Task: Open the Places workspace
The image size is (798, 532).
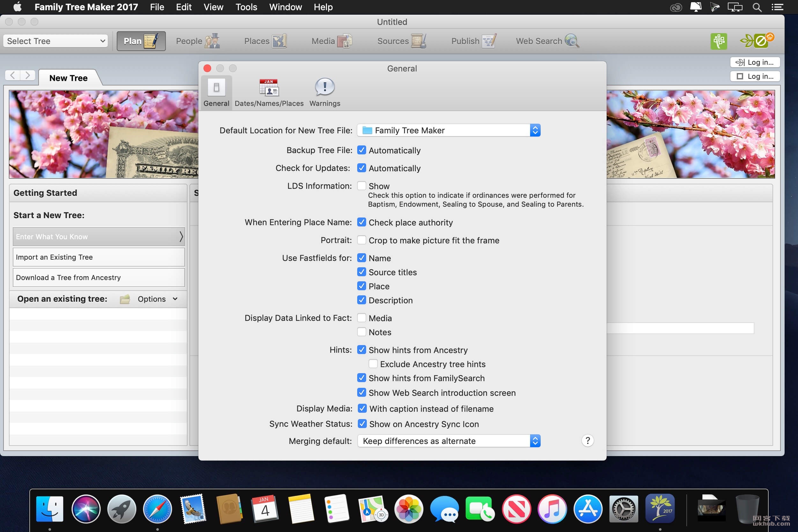Action: pyautogui.click(x=265, y=41)
